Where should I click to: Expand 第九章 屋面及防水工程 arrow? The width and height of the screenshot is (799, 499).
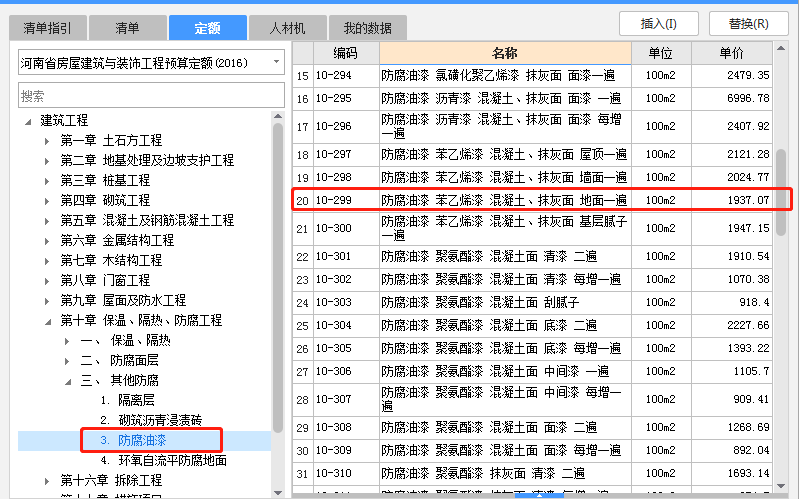click(x=47, y=301)
